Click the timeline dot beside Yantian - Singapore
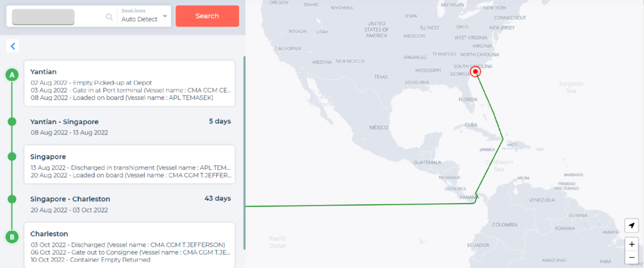Screen dimensions: 644x268 11,121
